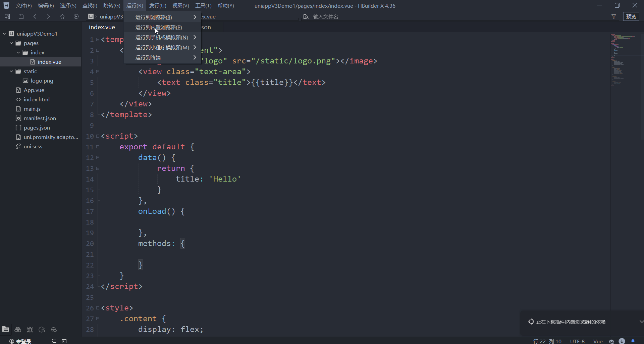Click the run play circle icon
The width and height of the screenshot is (644, 344).
76,16
